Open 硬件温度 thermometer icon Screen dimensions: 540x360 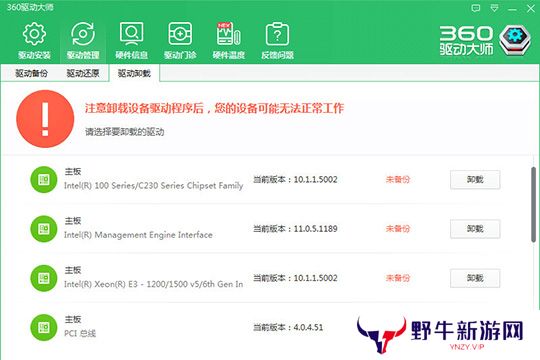click(228, 34)
